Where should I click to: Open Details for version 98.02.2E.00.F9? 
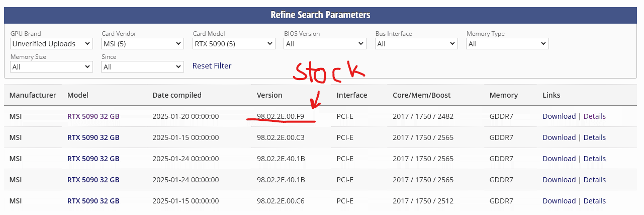click(594, 116)
